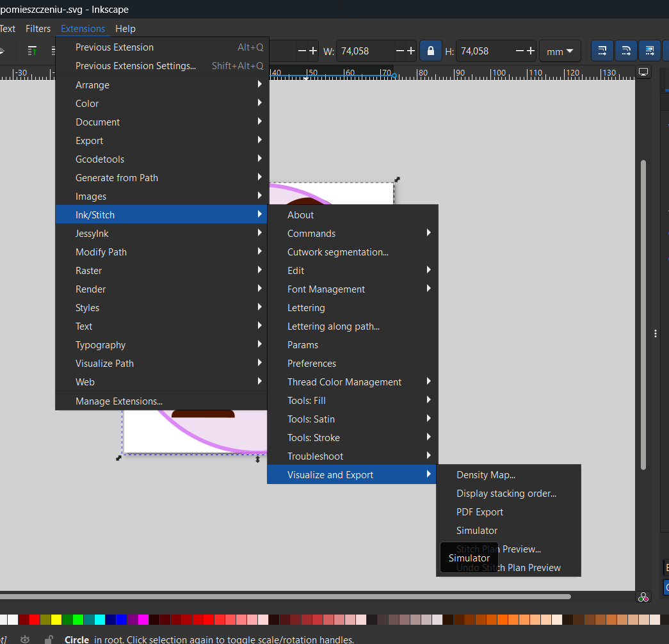Viewport: 669px width, 644px height.
Task: Select the Lettering entry
Action: (352, 308)
